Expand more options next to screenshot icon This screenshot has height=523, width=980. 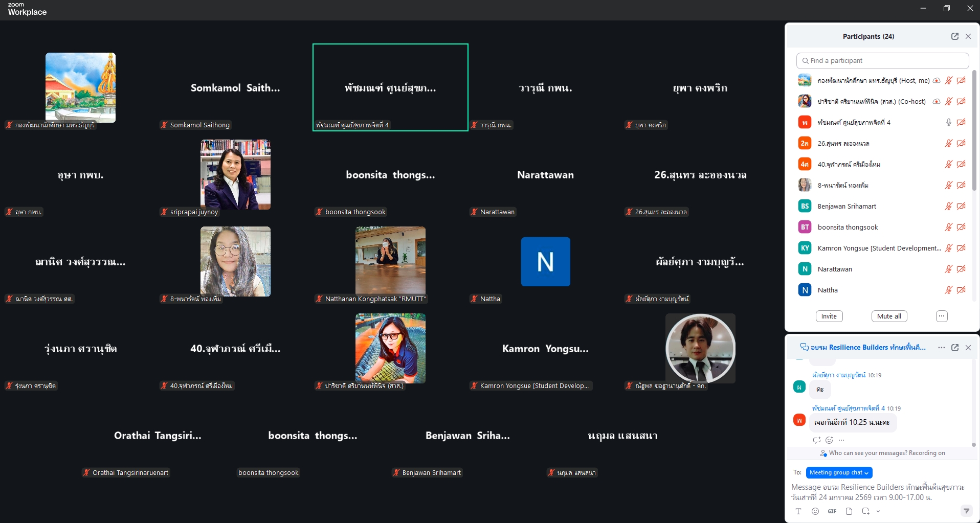click(878, 511)
